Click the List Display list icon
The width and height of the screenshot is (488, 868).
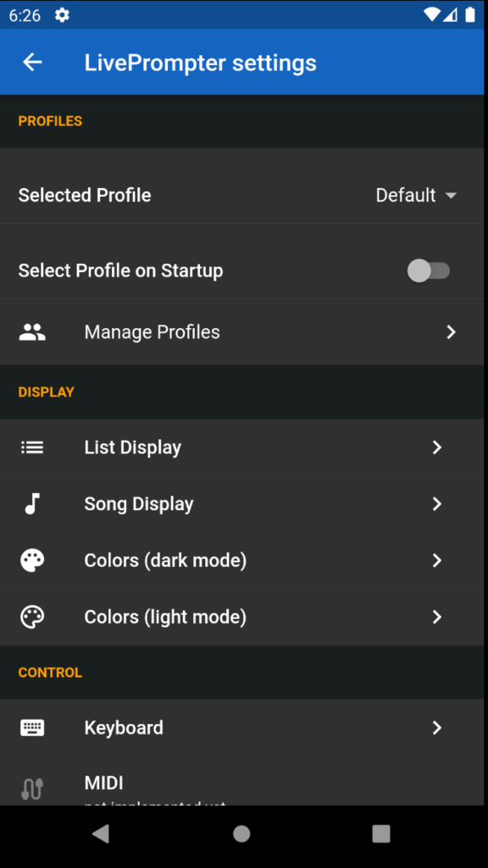(x=32, y=448)
